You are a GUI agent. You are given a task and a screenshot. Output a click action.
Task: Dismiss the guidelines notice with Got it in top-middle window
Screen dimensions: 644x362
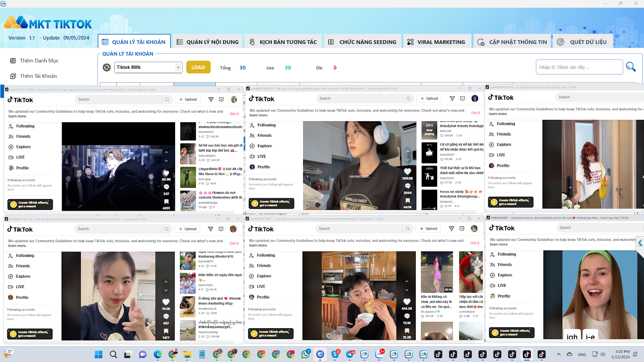pyautogui.click(x=475, y=113)
